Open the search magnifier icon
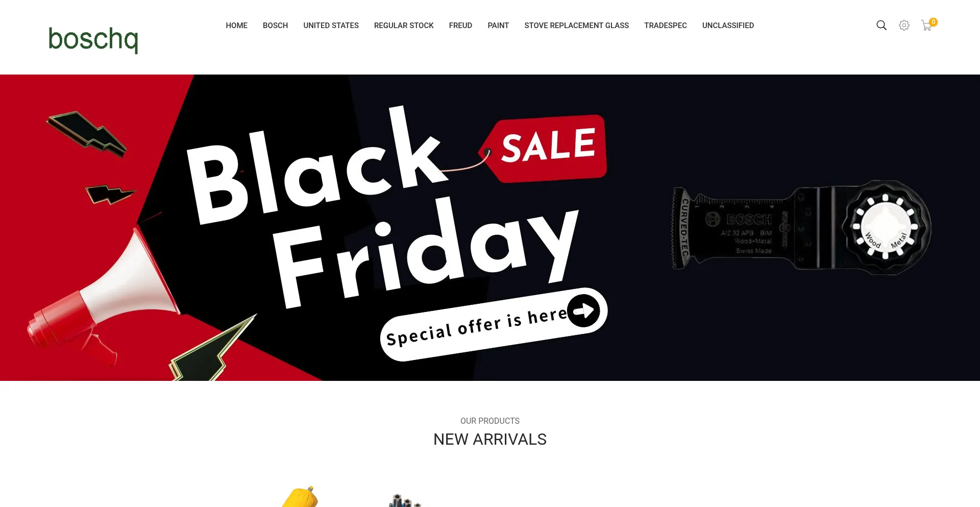 [x=881, y=25]
